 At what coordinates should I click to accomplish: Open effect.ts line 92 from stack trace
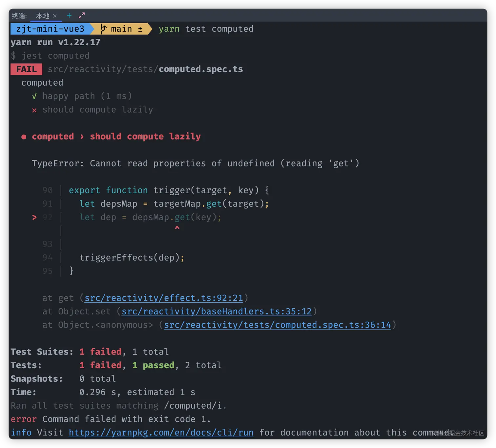(164, 298)
